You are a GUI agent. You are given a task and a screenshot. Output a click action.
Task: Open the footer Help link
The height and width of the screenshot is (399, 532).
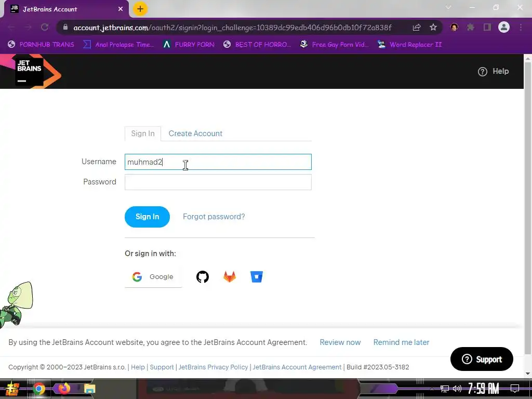(x=138, y=367)
